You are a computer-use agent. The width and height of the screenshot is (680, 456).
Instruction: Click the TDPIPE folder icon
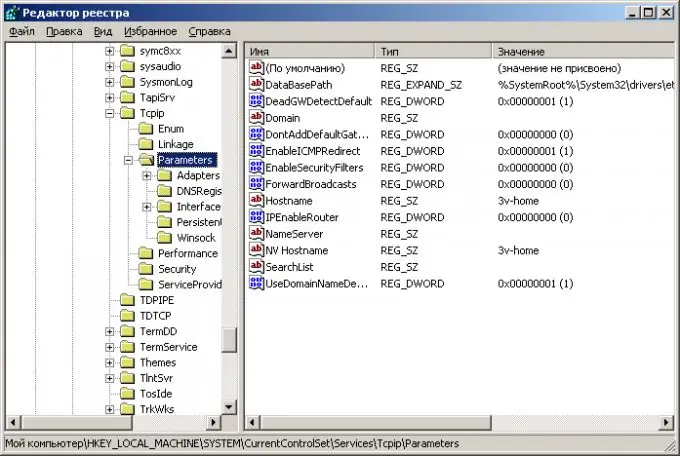(127, 300)
